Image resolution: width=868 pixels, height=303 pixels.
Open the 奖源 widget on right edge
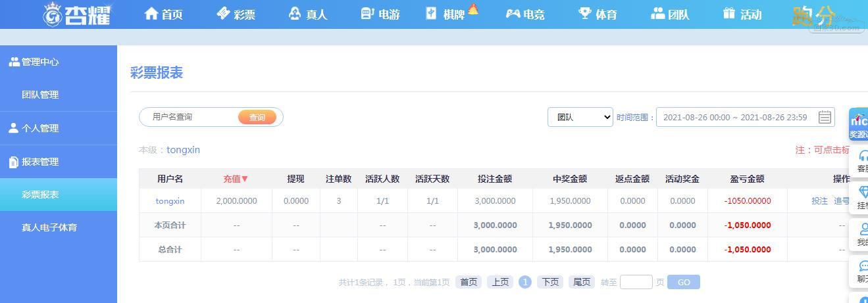click(858, 124)
